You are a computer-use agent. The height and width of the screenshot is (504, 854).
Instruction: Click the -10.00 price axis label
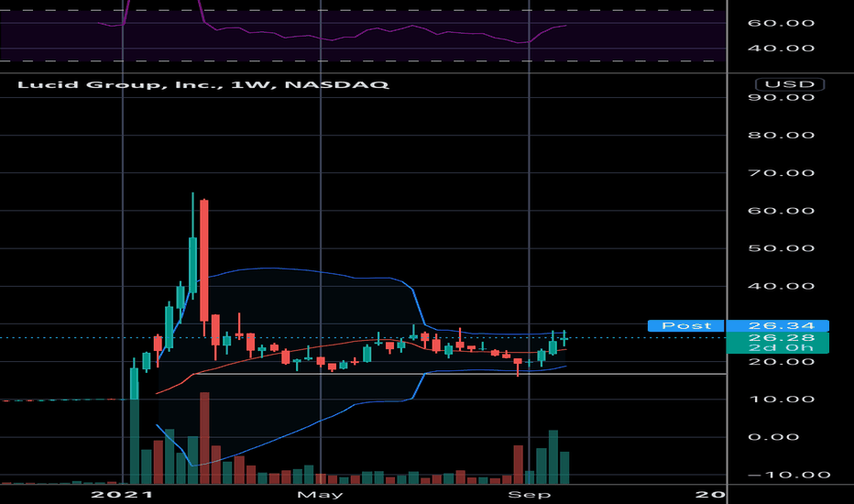[789, 475]
